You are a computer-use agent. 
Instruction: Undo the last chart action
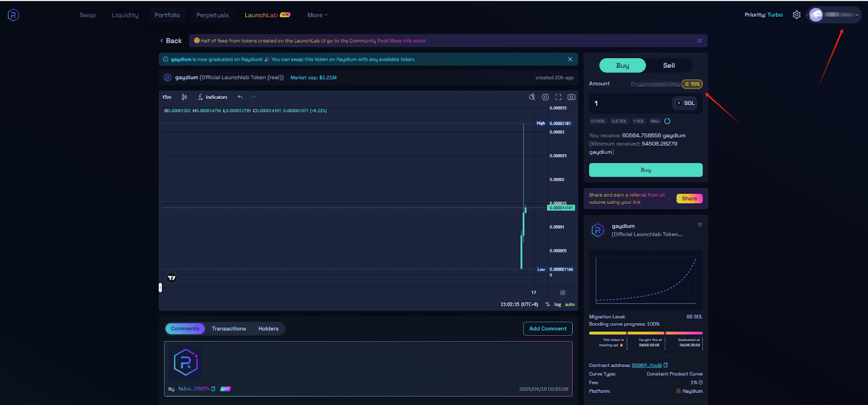(x=240, y=97)
